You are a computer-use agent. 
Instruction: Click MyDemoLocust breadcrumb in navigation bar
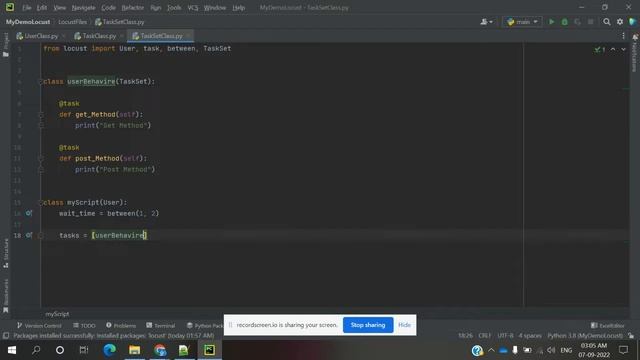(28, 22)
